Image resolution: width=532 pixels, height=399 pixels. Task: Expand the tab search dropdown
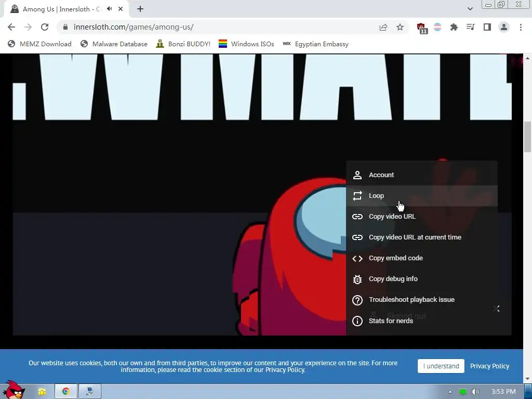pos(470,9)
